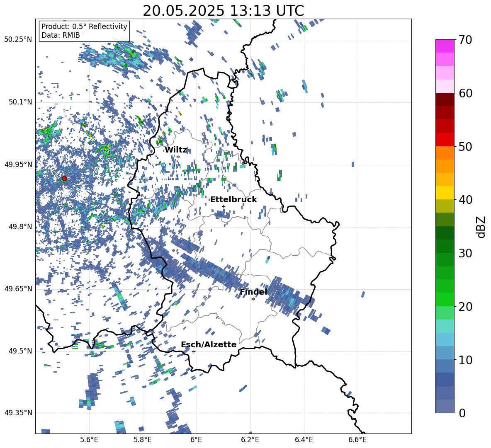Click the Esch/Alzette station cross marker

click(194, 351)
